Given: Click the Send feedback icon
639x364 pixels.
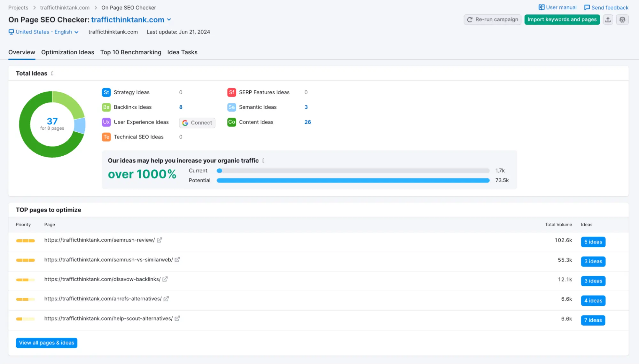Looking at the screenshot, I should (587, 7).
